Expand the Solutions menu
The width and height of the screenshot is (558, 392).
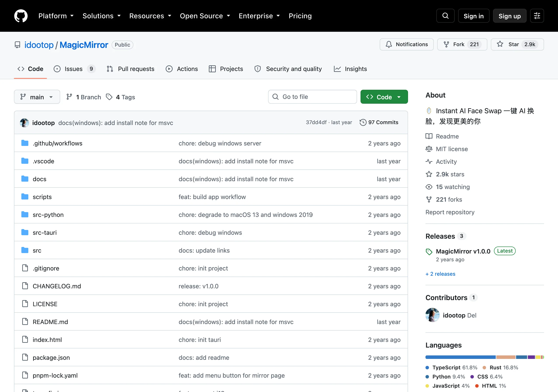[x=102, y=16]
